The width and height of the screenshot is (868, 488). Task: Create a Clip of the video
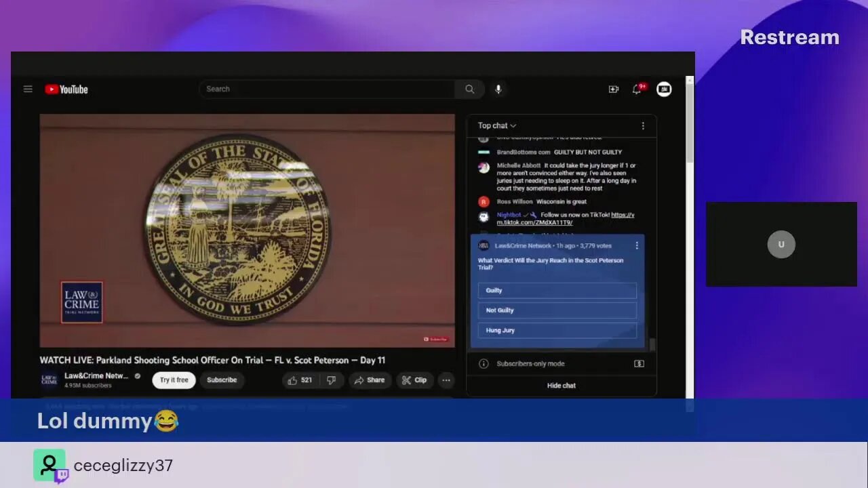[414, 380]
